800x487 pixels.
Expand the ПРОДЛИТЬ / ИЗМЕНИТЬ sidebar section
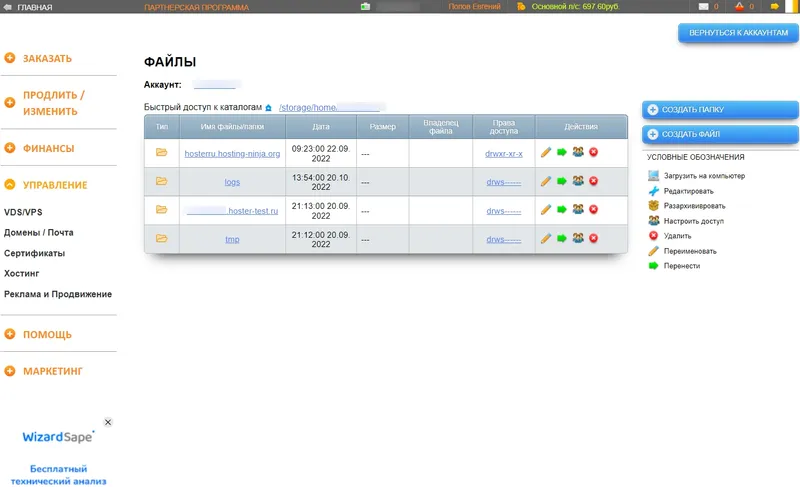[x=10, y=102]
